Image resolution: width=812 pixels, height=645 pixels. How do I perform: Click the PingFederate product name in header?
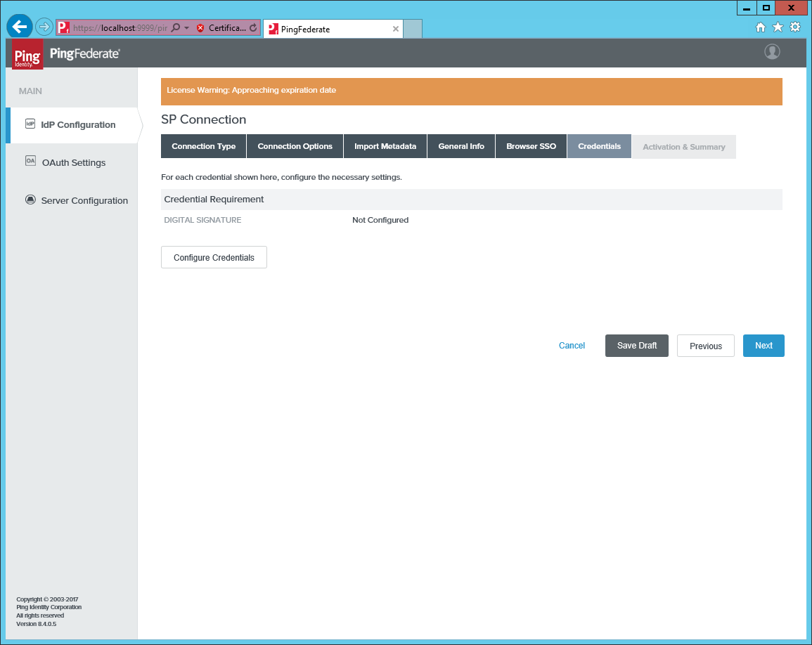click(x=85, y=53)
